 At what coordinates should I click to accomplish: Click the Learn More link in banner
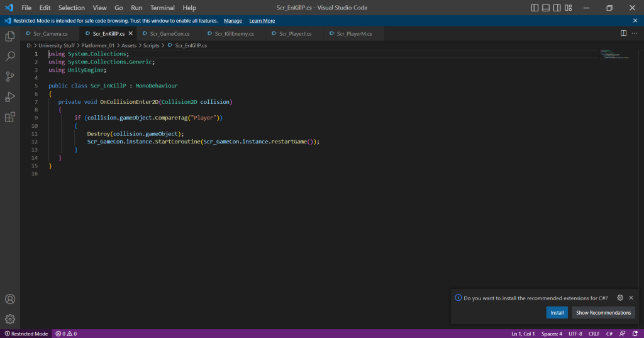point(262,21)
